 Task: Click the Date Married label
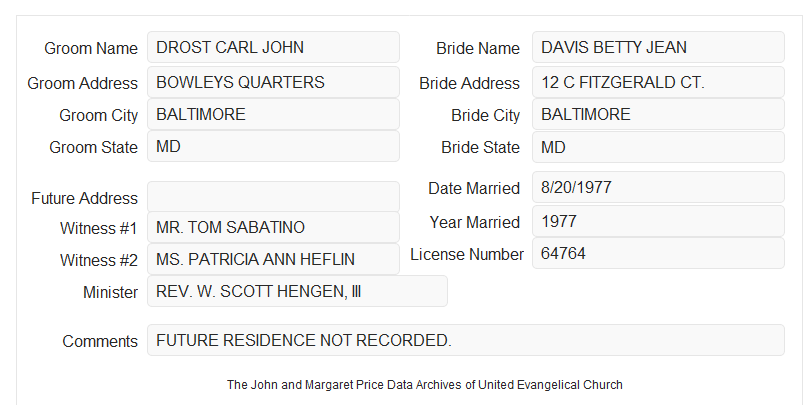(474, 188)
